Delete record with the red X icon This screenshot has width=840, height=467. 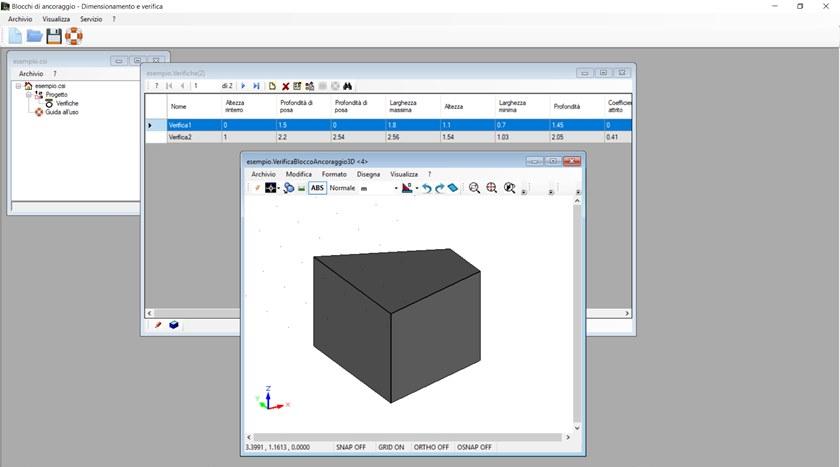[x=285, y=86]
